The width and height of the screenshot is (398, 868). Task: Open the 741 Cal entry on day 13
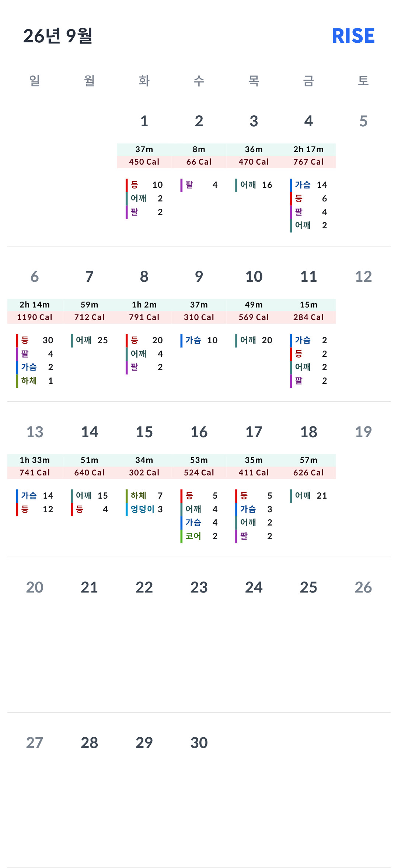click(x=35, y=473)
